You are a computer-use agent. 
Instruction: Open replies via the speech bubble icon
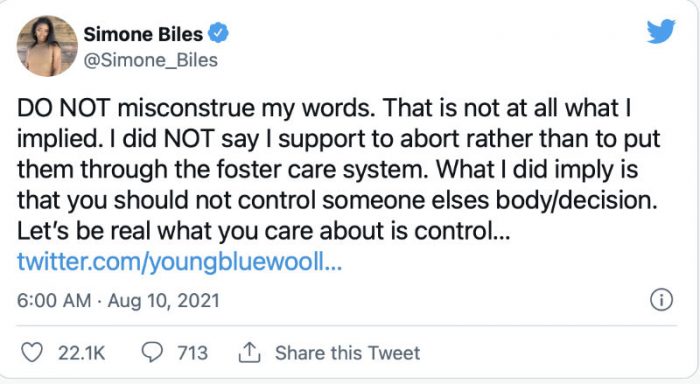tap(152, 352)
